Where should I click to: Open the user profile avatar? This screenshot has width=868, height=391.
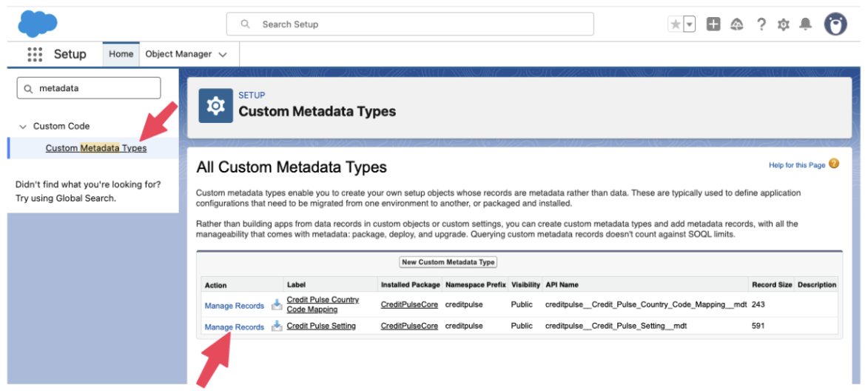tap(835, 24)
